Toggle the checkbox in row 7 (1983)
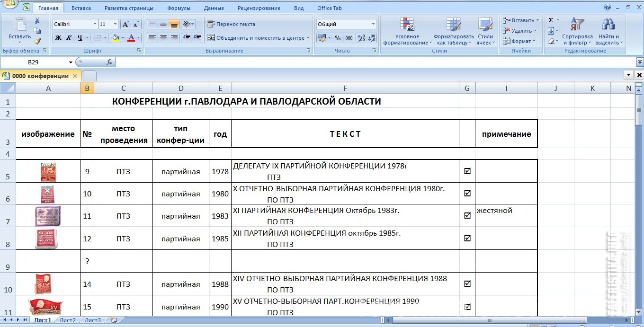 467,215
